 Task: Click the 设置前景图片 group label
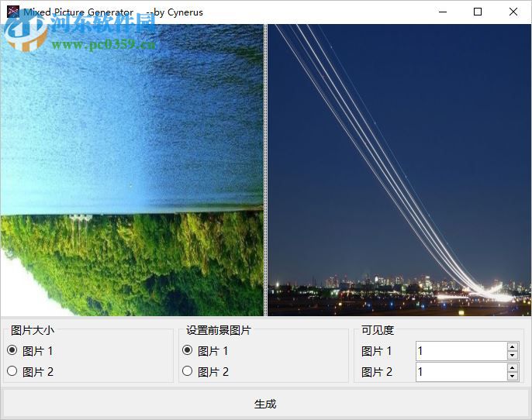tap(218, 330)
